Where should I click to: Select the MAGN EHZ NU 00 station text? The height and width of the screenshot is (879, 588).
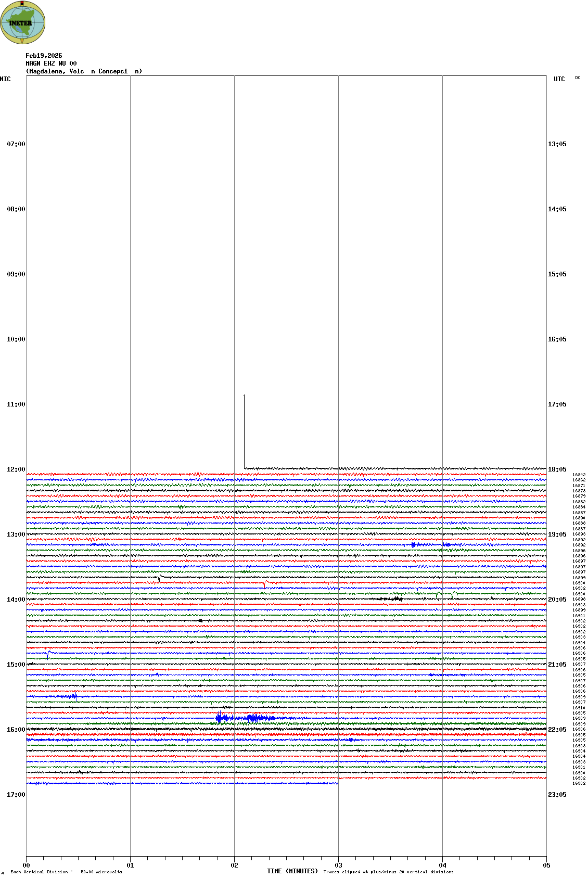click(x=51, y=63)
